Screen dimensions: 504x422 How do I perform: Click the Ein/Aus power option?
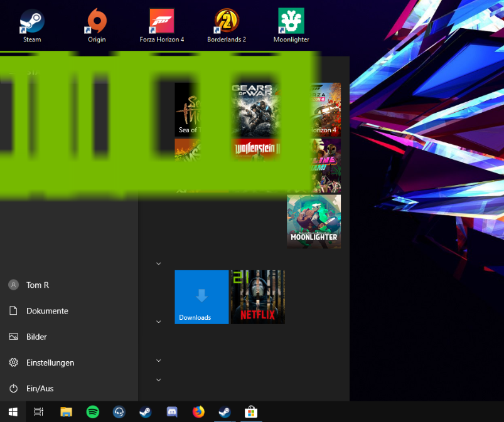[x=69, y=388]
